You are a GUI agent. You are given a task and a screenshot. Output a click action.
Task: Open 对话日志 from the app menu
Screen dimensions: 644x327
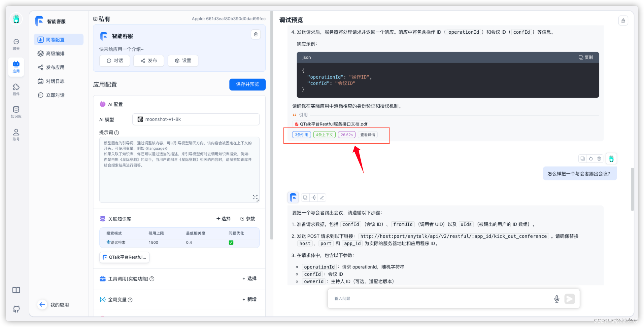55,81
